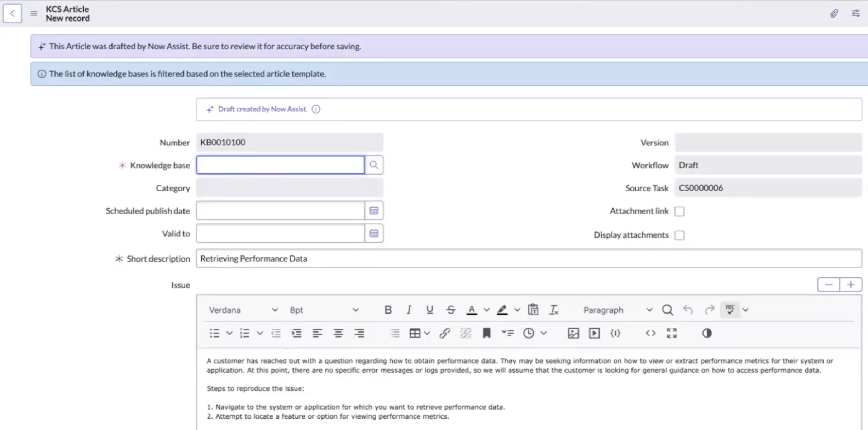This screenshot has width=868, height=430.
Task: Open the Paragraph format dropdown
Action: point(617,310)
